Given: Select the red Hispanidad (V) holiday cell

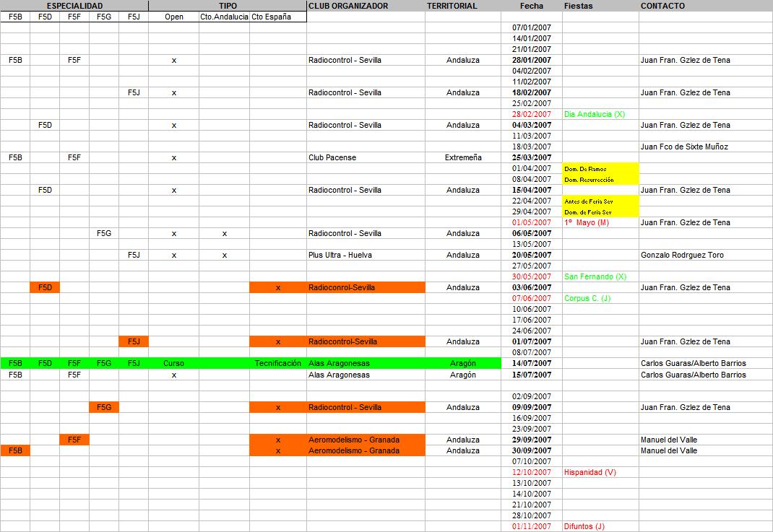Looking at the screenshot, I should [x=590, y=472].
